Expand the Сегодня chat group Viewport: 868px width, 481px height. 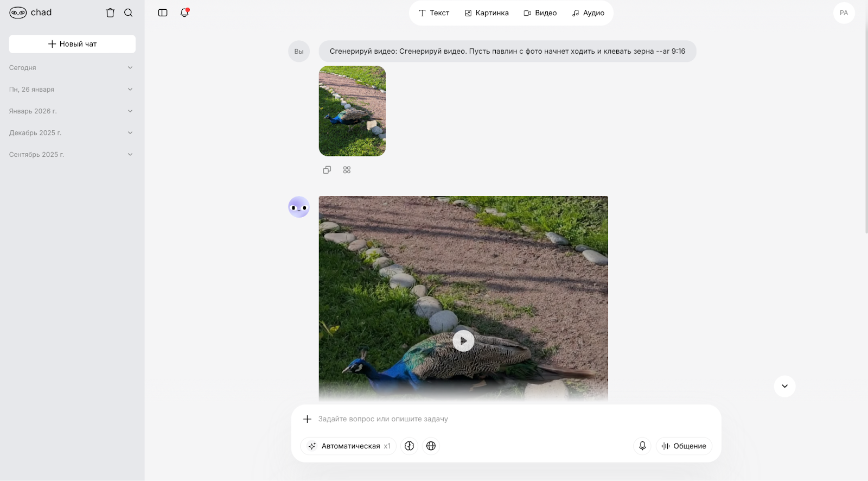(72, 68)
